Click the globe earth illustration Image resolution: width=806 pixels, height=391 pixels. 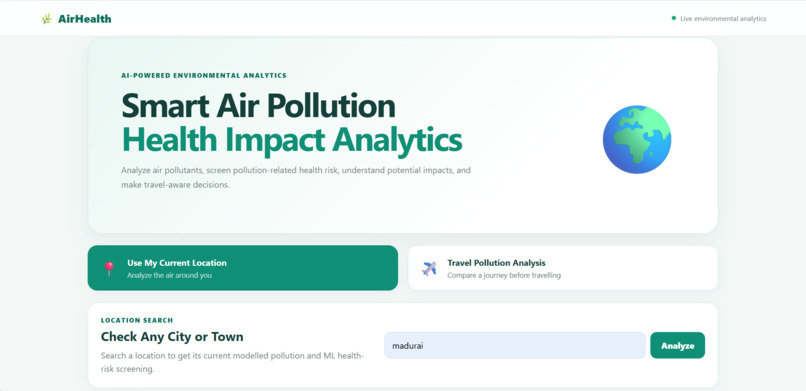pos(637,139)
